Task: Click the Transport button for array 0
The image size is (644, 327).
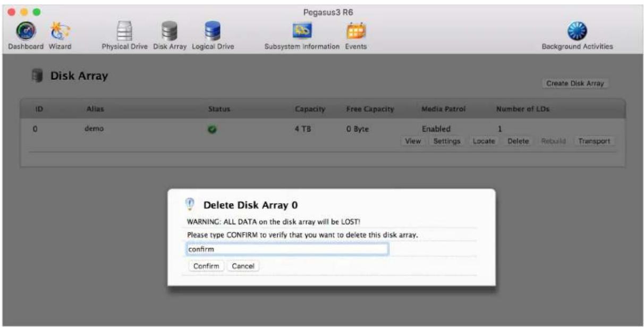Action: pyautogui.click(x=595, y=141)
